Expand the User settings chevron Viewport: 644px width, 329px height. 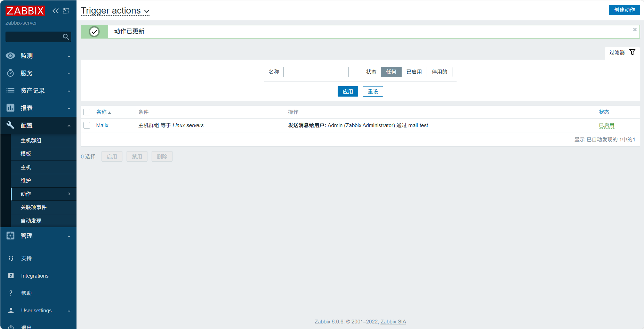[x=69, y=311]
